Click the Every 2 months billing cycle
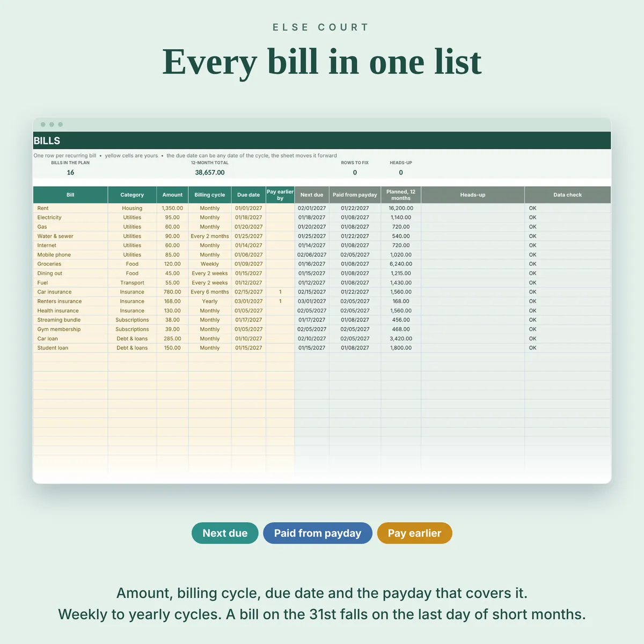Viewport: 644px width, 644px height. coord(210,236)
